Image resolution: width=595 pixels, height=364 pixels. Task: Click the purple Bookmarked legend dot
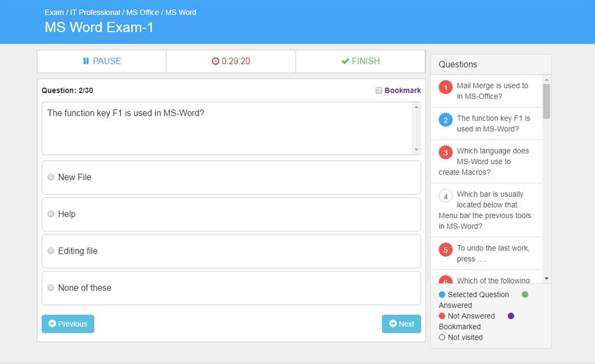511,316
